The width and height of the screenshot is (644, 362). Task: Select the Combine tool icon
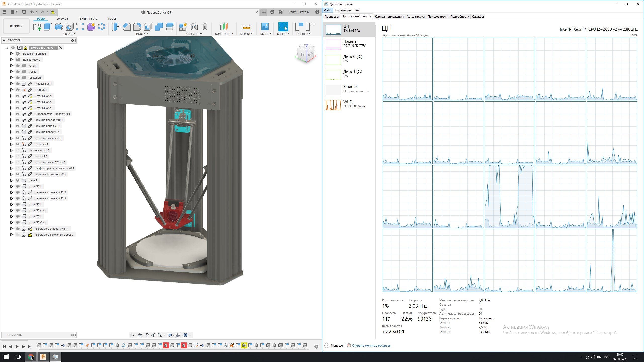(x=159, y=27)
